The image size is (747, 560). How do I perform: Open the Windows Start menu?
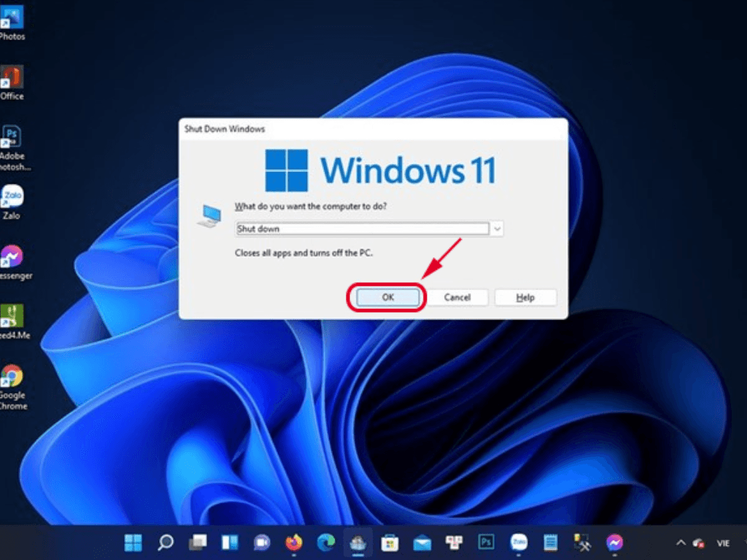coord(133,542)
